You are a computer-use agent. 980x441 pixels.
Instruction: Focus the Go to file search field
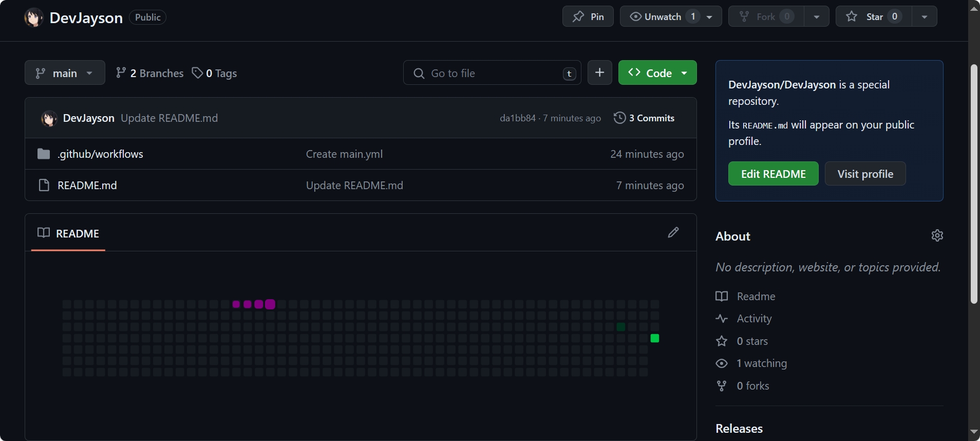pos(492,73)
